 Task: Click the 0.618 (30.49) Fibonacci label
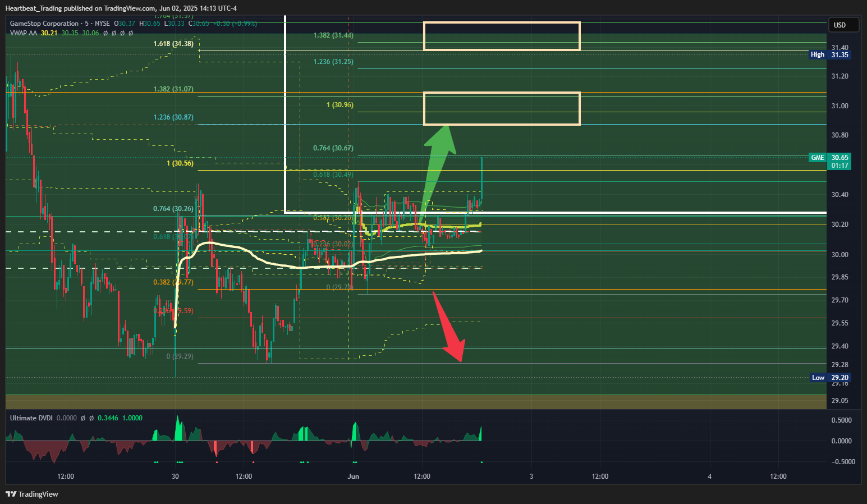click(x=333, y=175)
